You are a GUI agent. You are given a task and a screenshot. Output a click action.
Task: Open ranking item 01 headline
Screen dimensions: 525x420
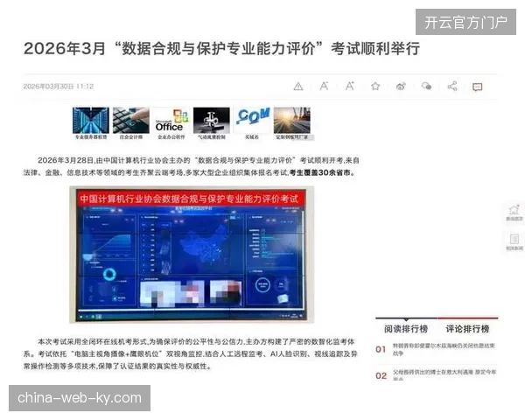(444, 349)
